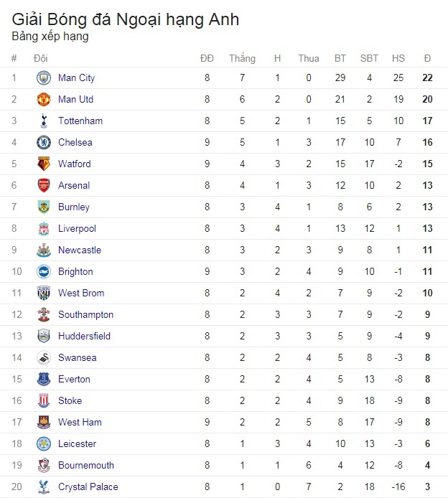Click the Tottenham club crest
This screenshot has height=498, width=448.
tap(44, 121)
